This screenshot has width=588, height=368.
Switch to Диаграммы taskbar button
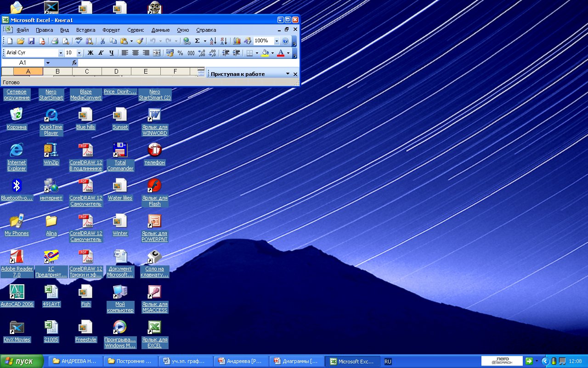point(297,362)
